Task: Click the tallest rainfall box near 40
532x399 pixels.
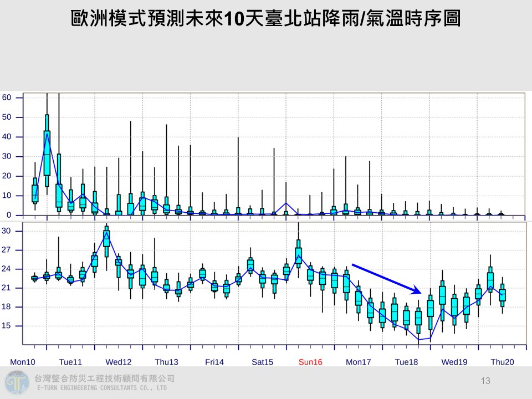Action: tap(47, 144)
